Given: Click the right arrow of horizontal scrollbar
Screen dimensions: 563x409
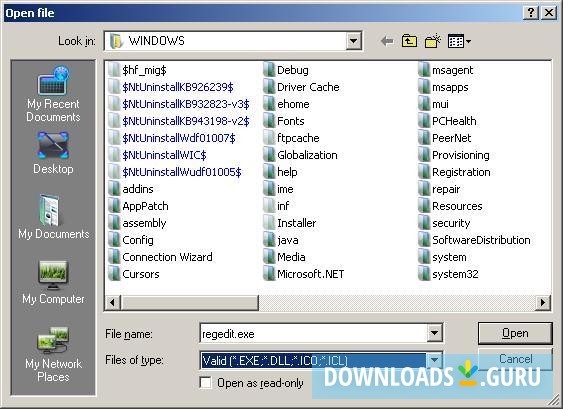Looking at the screenshot, I should tap(543, 302).
